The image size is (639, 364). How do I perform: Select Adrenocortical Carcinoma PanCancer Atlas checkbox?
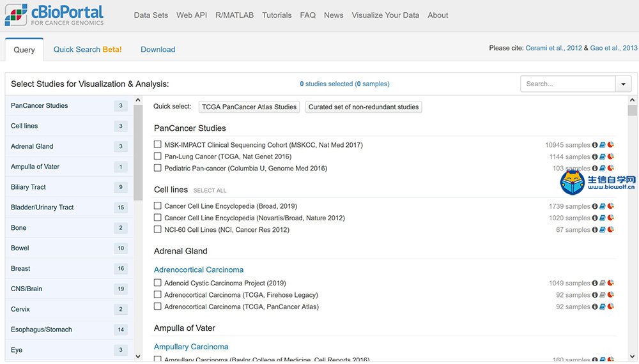pyautogui.click(x=158, y=306)
